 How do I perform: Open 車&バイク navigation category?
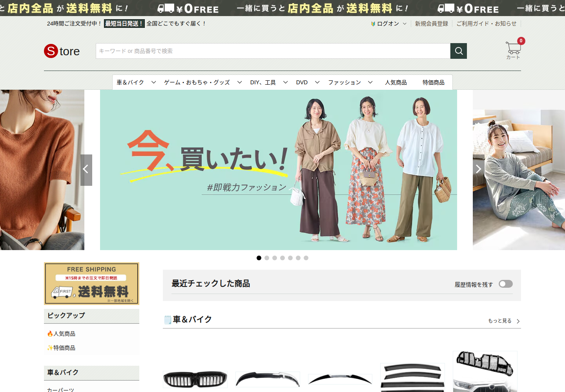(130, 82)
